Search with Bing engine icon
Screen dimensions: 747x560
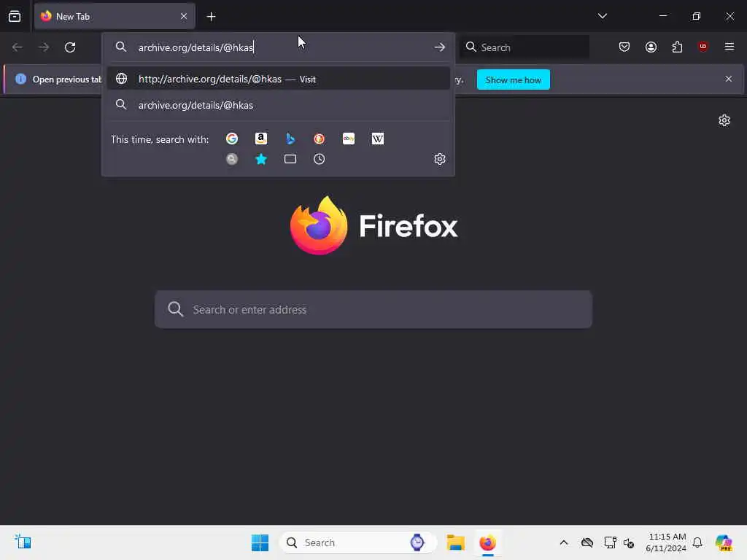click(x=290, y=139)
